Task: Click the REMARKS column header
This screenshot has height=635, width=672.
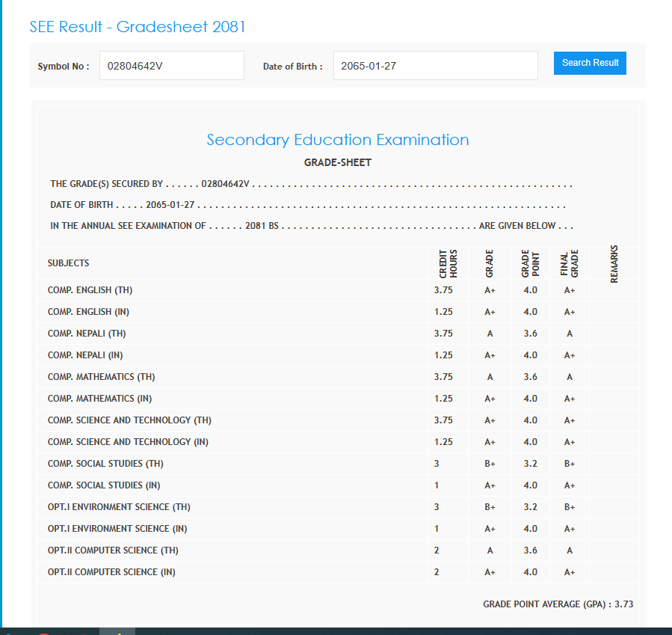Action: (614, 265)
